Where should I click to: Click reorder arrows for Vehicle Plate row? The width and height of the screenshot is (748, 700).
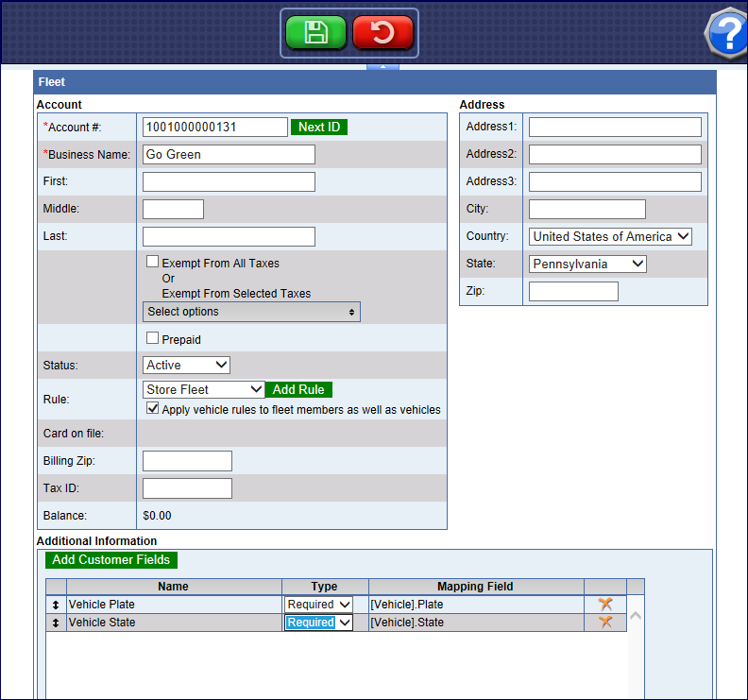click(56, 605)
